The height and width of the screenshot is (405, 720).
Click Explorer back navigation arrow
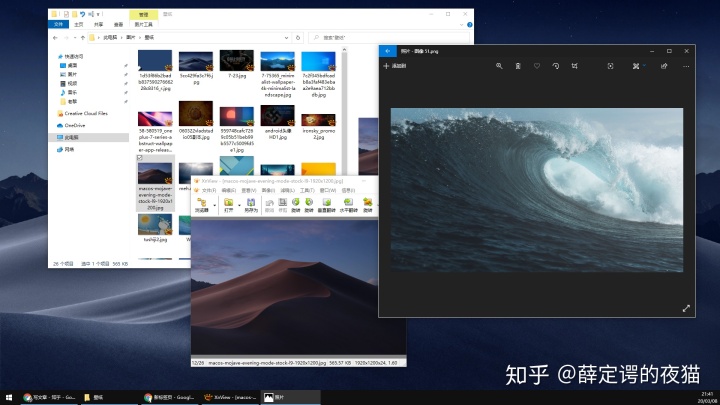coord(56,38)
